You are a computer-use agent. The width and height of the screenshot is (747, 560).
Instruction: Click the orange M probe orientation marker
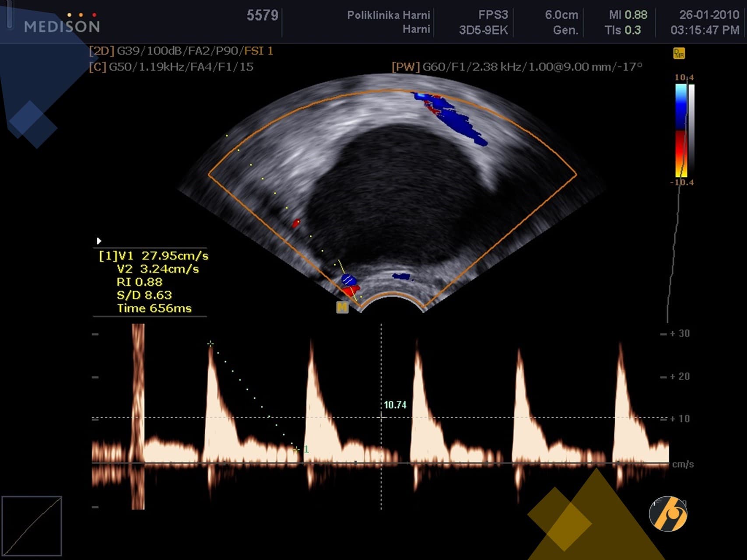pos(342,308)
